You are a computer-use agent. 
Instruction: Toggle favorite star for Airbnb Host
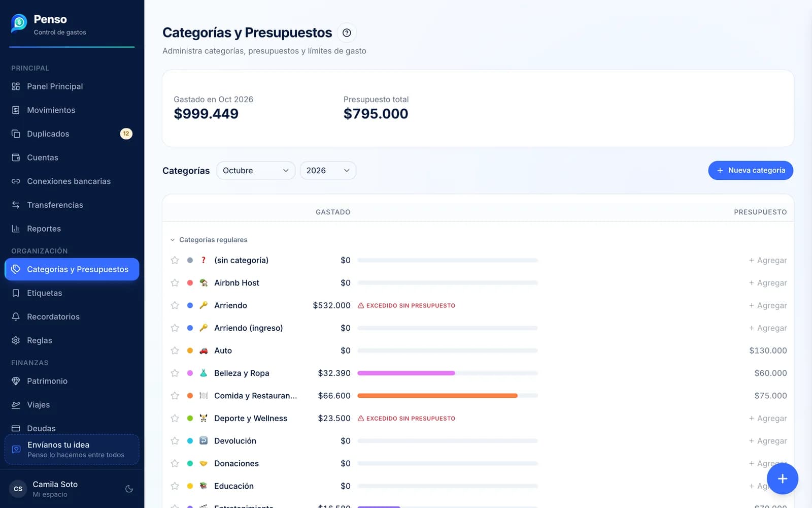pos(175,282)
